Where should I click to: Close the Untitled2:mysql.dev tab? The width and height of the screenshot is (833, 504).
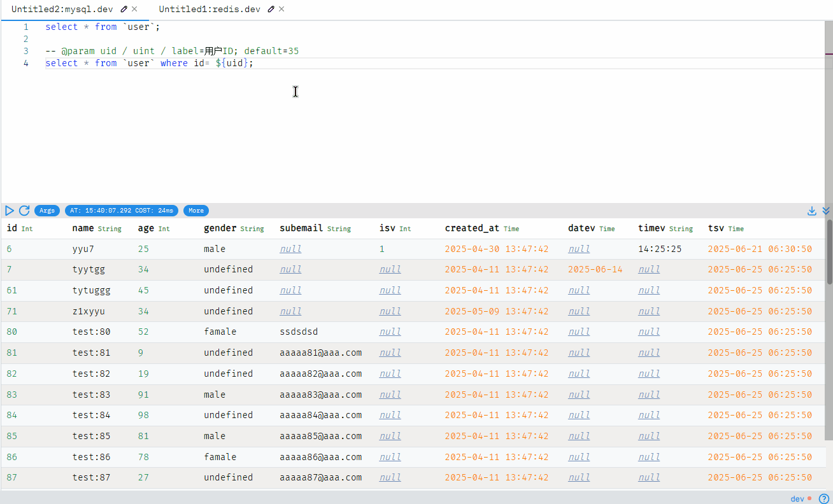click(x=134, y=10)
